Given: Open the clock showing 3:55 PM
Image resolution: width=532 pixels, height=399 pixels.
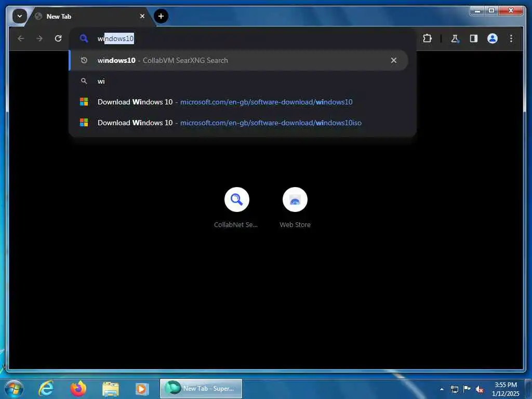Looking at the screenshot, I should 506,389.
